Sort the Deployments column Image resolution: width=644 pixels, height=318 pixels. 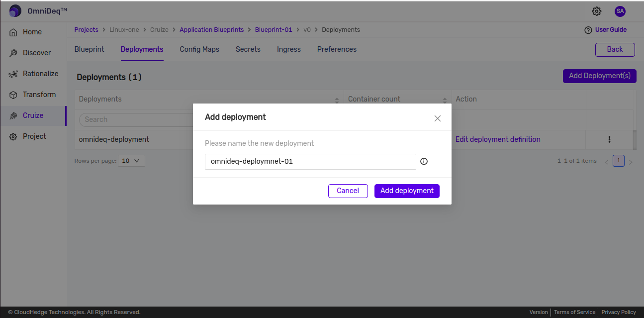(x=337, y=100)
